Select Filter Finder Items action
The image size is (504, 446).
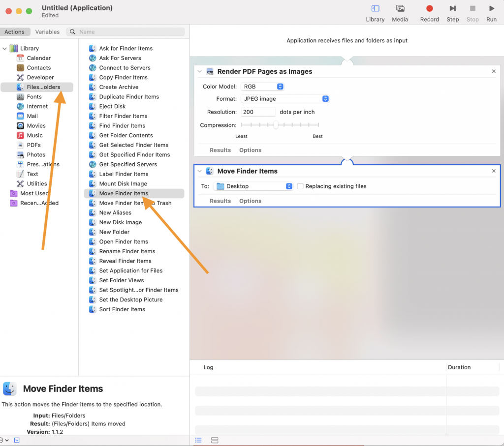point(123,116)
